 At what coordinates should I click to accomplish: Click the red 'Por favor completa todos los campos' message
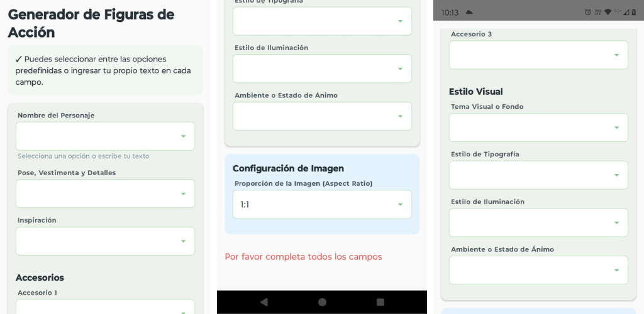(303, 257)
